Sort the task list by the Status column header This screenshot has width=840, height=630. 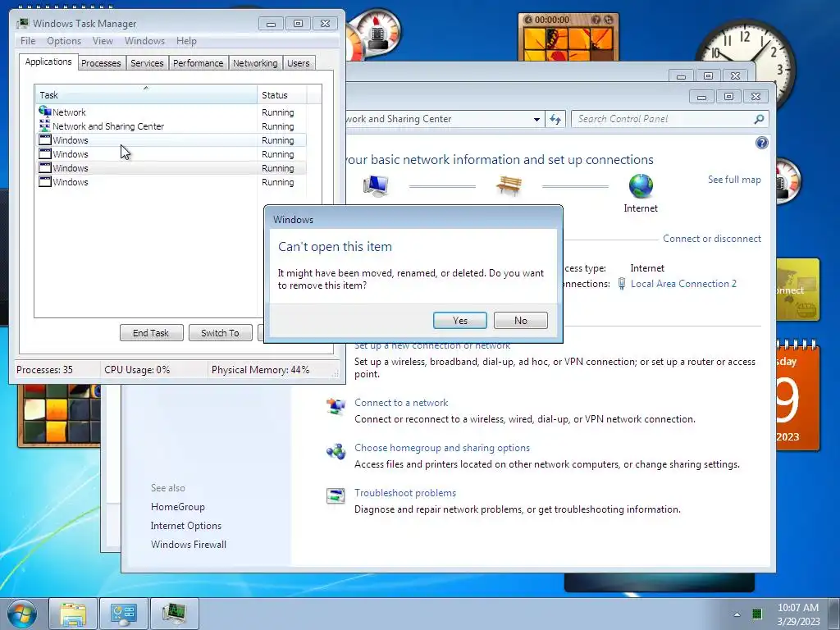281,95
